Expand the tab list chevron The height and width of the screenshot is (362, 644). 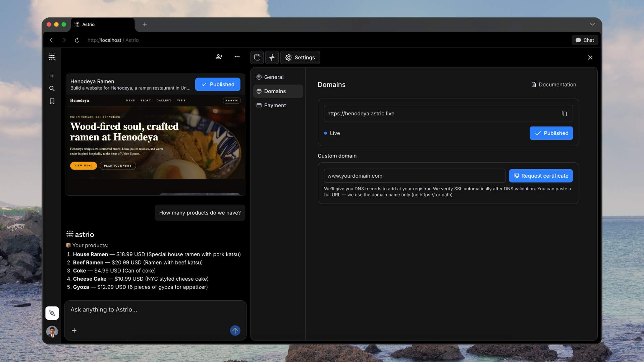(592, 24)
